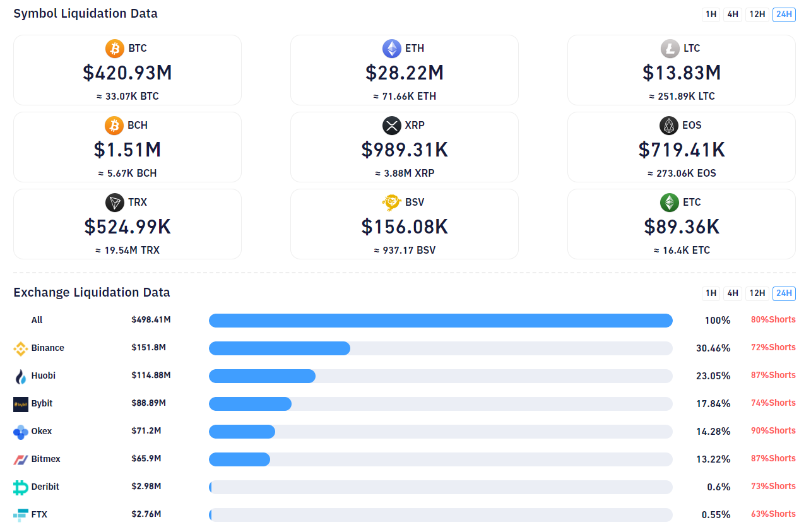Image resolution: width=811 pixels, height=532 pixels.
Task: Select 1H timeframe for Exchange Liquidation Data
Action: coord(711,293)
